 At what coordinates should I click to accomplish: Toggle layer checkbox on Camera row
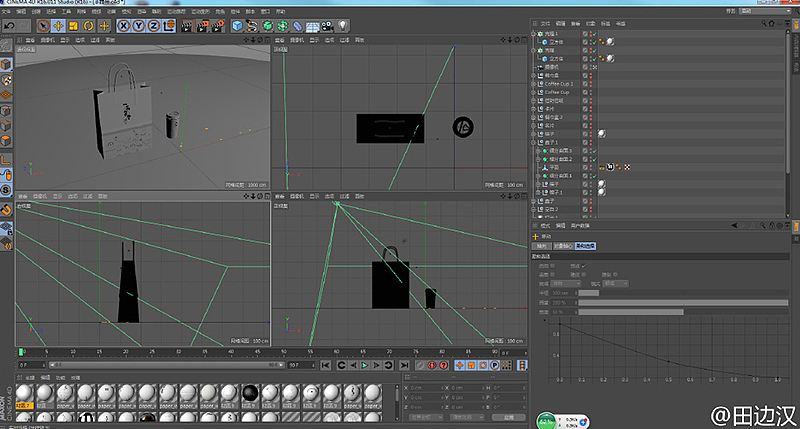pyautogui.click(x=585, y=67)
